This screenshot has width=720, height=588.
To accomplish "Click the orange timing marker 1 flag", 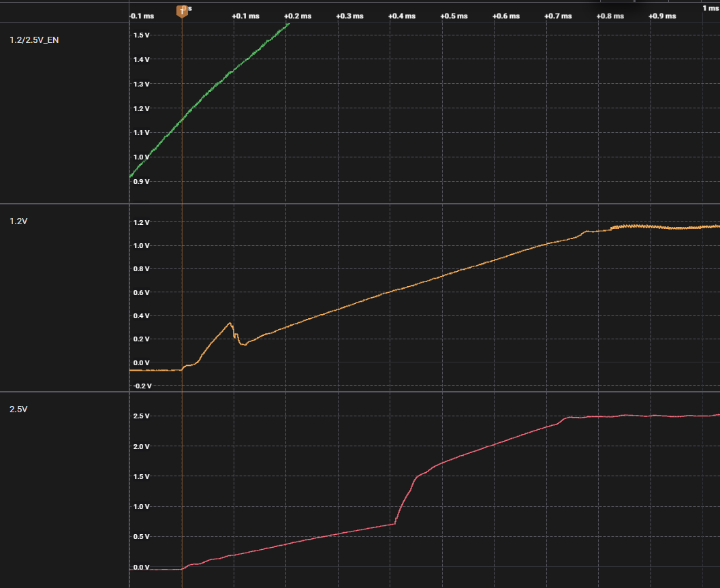I will pyautogui.click(x=182, y=11).
